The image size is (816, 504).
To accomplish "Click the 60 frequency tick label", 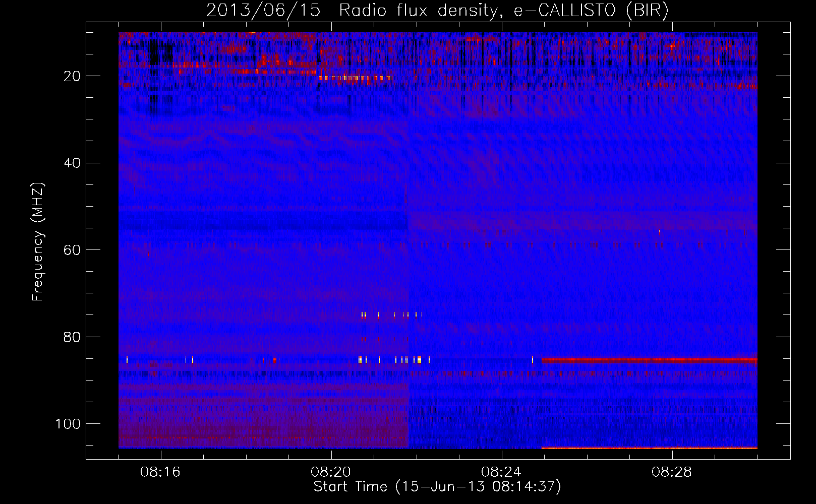I will [73, 250].
